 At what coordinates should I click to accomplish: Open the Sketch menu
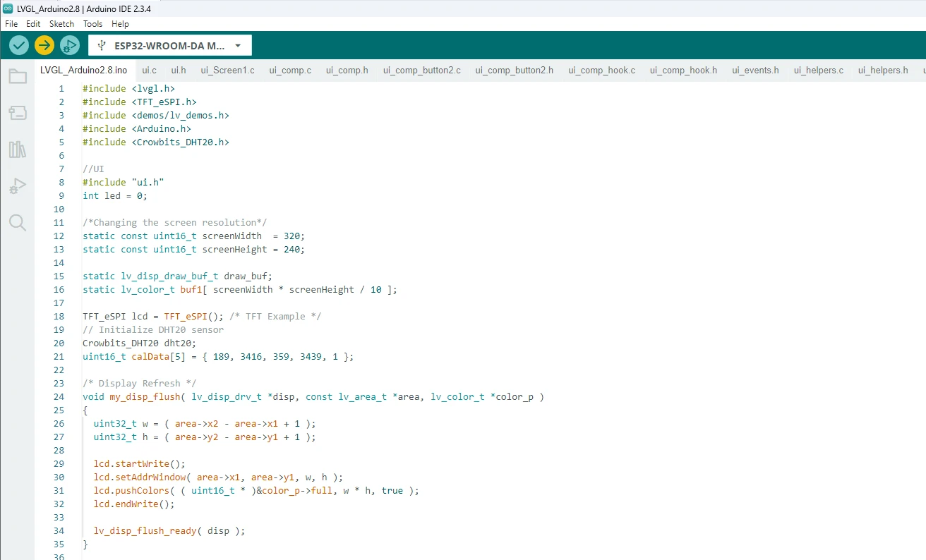(61, 24)
